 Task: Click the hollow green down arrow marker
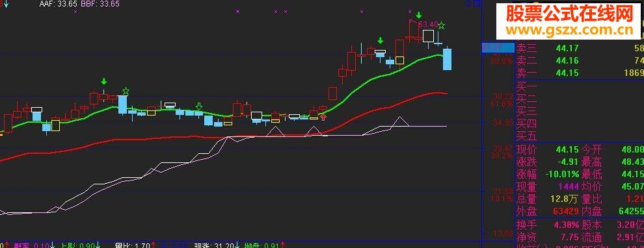[x=199, y=106]
